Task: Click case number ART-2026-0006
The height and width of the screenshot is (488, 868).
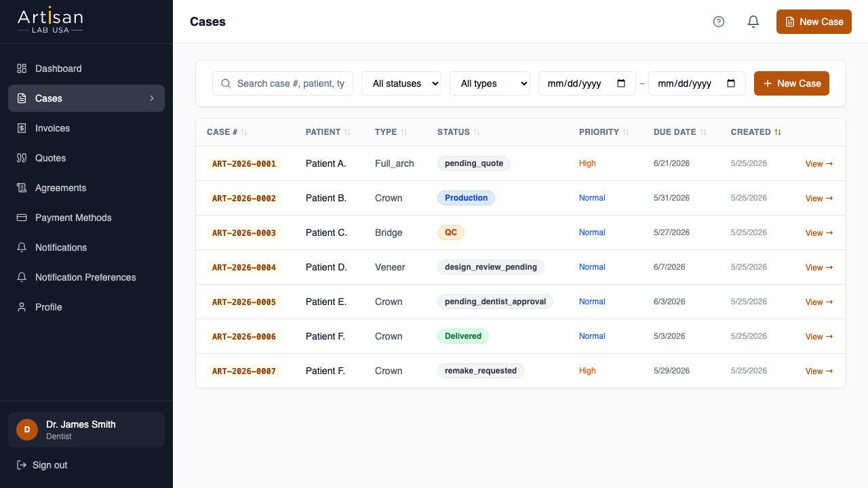Action: click(244, 337)
